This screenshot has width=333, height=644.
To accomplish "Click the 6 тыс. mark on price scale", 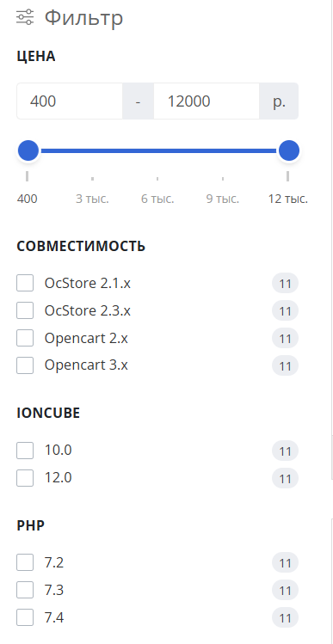I will [x=157, y=199].
